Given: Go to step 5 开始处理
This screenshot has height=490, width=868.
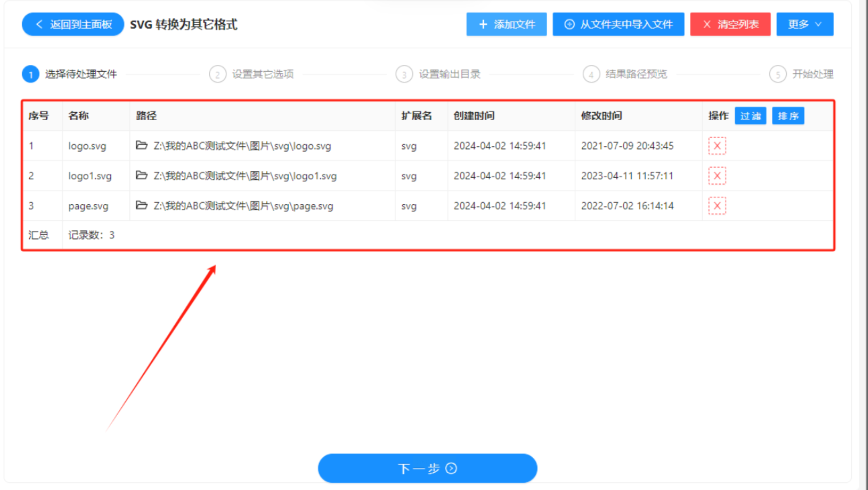Looking at the screenshot, I should (812, 74).
